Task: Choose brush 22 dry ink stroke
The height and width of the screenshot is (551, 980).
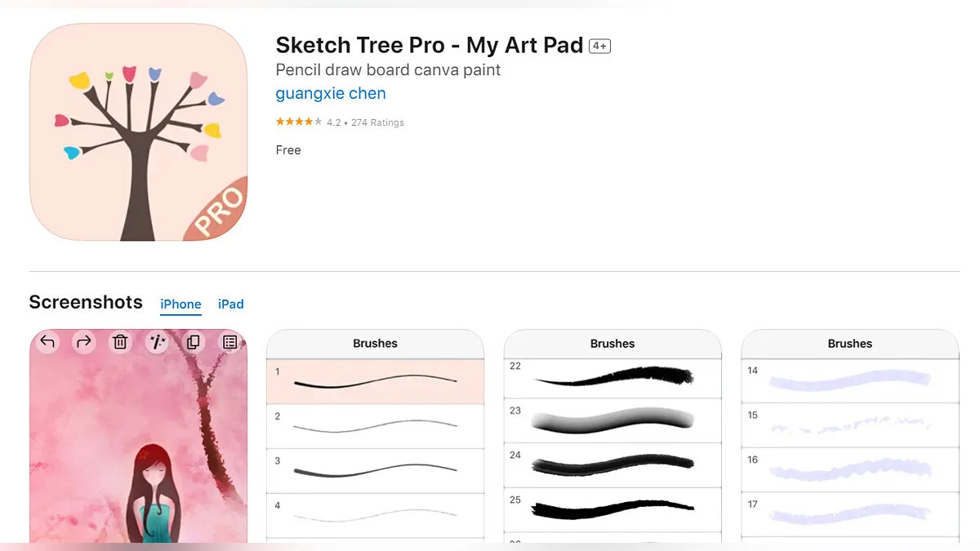Action: (x=612, y=377)
